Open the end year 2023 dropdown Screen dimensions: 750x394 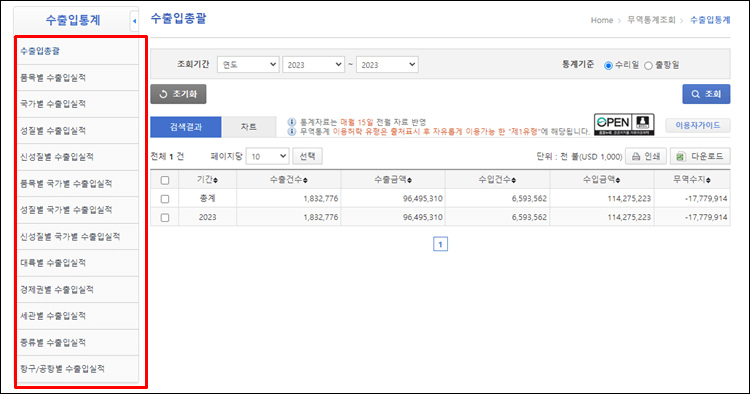pyautogui.click(x=387, y=65)
